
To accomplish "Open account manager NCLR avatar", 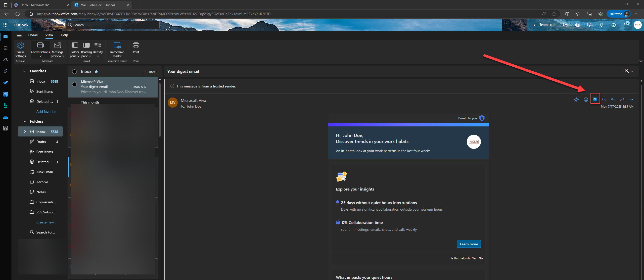I will click(638, 25).
